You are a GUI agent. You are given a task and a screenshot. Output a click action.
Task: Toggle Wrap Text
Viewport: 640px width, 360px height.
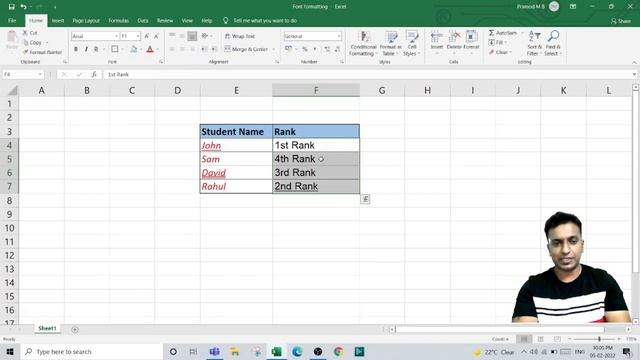tap(240, 36)
